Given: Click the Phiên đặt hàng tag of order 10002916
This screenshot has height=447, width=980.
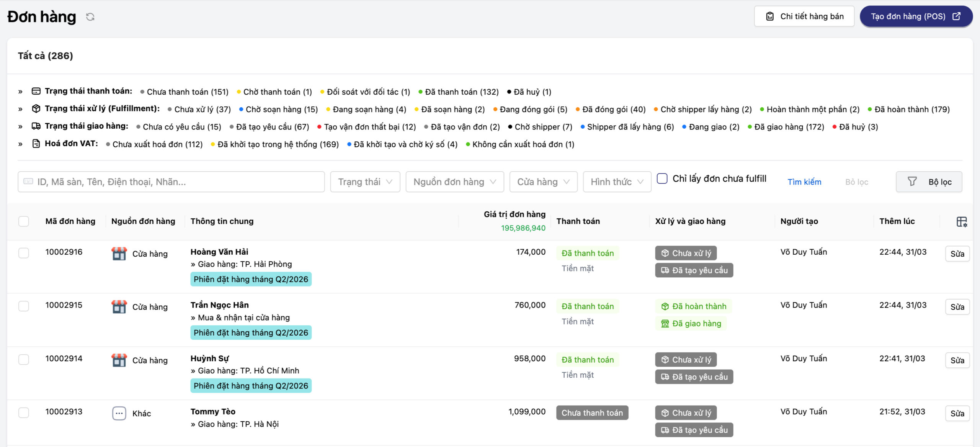Looking at the screenshot, I should [251, 279].
